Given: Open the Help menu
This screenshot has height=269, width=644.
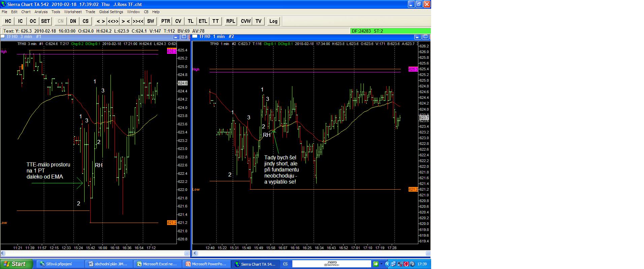Looking at the screenshot, I should point(156,12).
